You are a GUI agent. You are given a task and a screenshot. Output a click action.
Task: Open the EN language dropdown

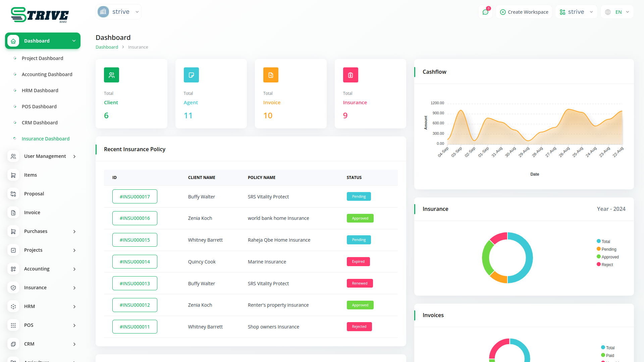[618, 12]
